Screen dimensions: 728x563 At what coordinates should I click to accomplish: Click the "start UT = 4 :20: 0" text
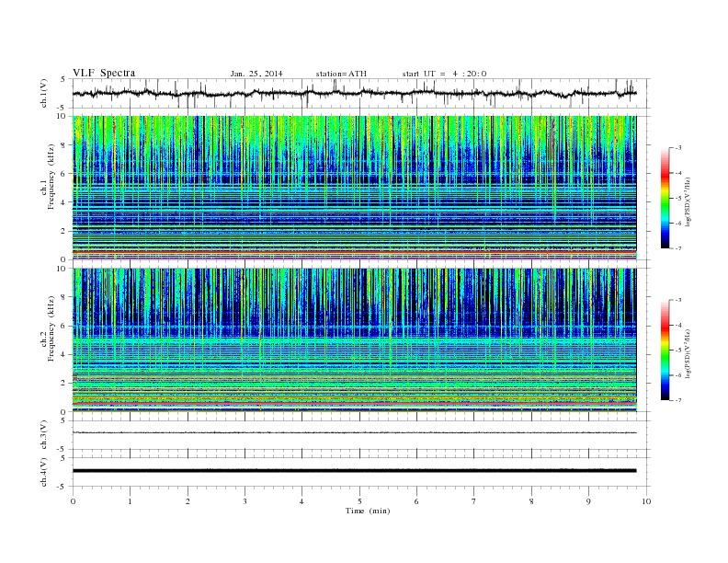pos(444,74)
